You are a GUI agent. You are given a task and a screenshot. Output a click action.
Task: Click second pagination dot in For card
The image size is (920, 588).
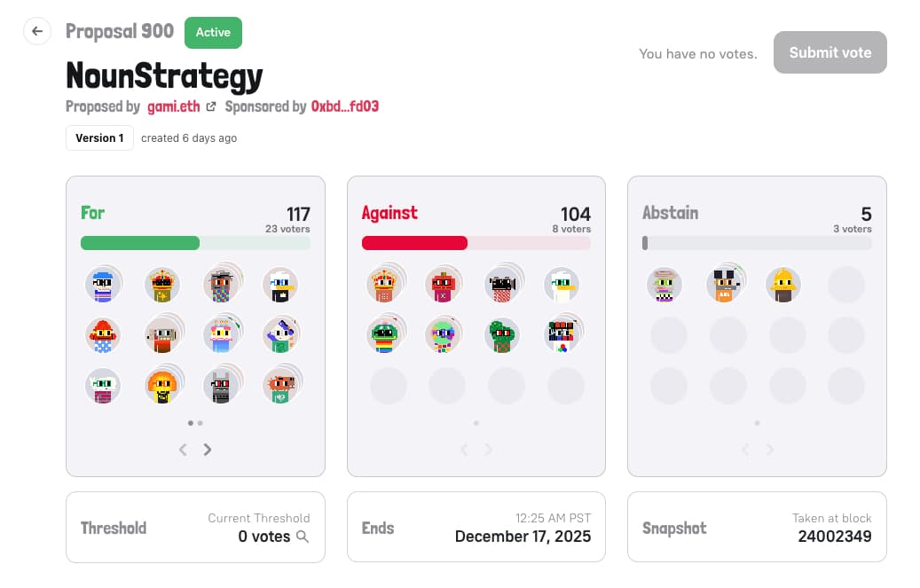click(201, 423)
